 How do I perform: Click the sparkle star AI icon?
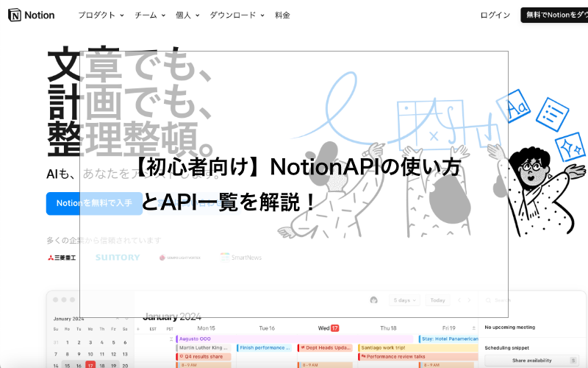(x=570, y=147)
